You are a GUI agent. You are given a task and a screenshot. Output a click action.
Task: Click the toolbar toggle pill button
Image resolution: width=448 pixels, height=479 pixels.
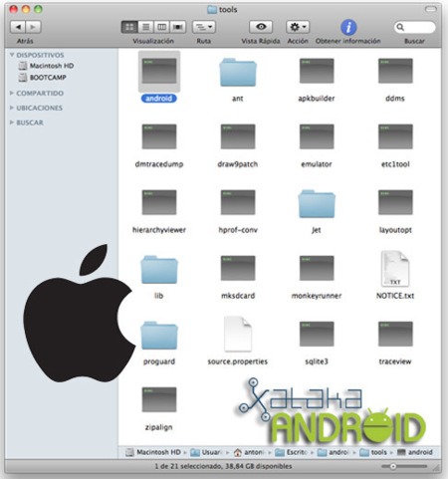tap(431, 9)
